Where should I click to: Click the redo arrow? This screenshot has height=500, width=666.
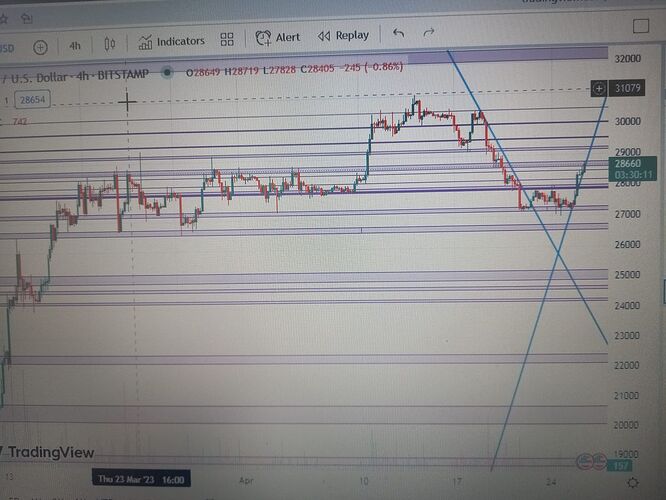(429, 32)
